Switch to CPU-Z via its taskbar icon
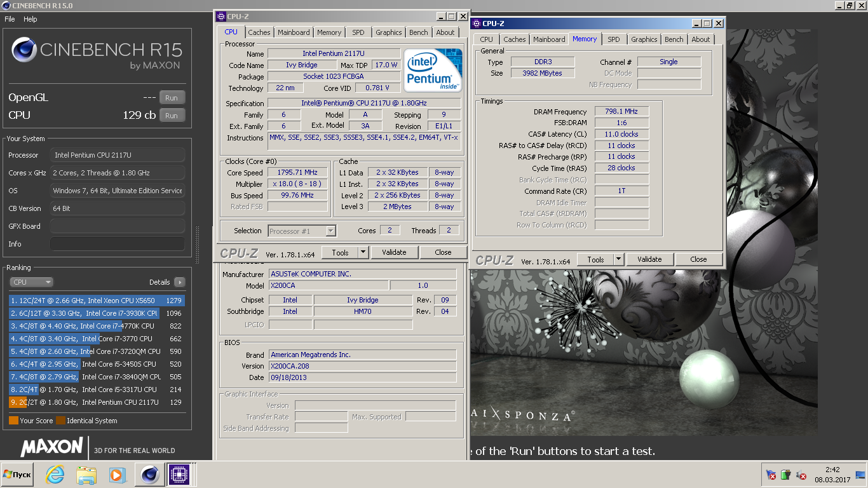Image resolution: width=868 pixels, height=488 pixels. click(x=179, y=475)
